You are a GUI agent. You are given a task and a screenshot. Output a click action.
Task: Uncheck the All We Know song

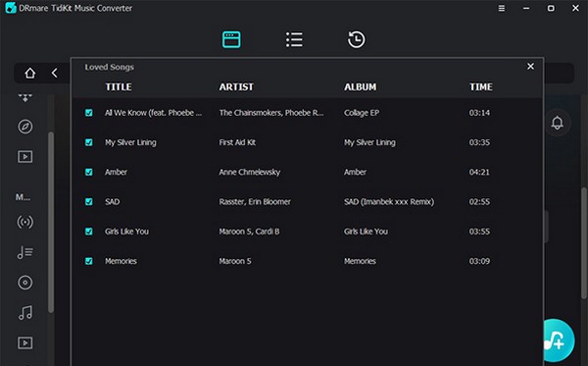(x=89, y=113)
